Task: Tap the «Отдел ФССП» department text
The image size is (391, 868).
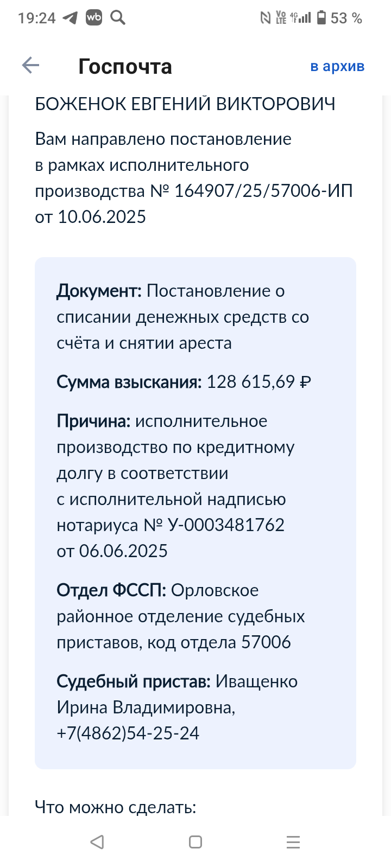Action: click(181, 616)
